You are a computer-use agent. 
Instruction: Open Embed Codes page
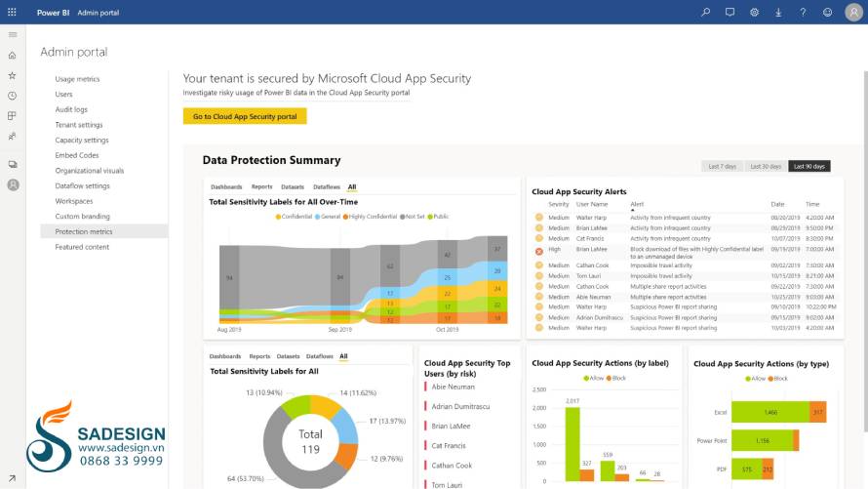(77, 155)
